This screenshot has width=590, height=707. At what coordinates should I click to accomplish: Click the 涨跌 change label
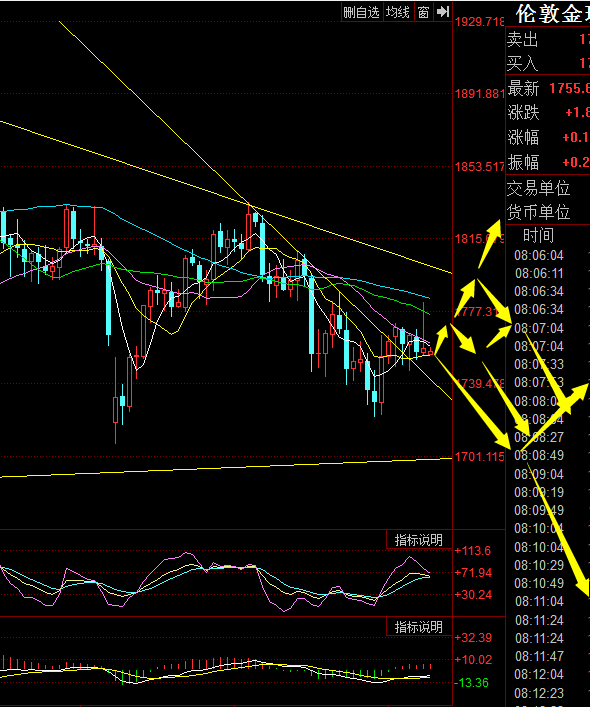click(x=523, y=112)
